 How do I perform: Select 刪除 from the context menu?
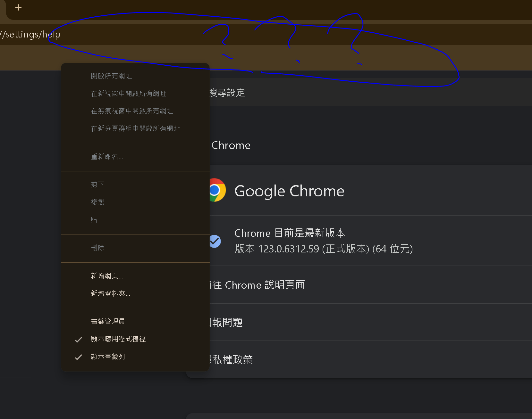(98, 247)
